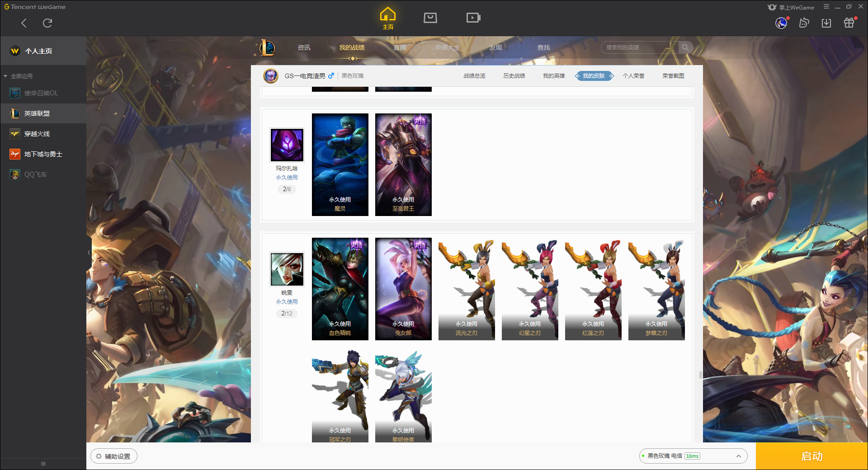The image size is (868, 470).
Task: Open the 英雄大全 tab
Action: (x=448, y=47)
